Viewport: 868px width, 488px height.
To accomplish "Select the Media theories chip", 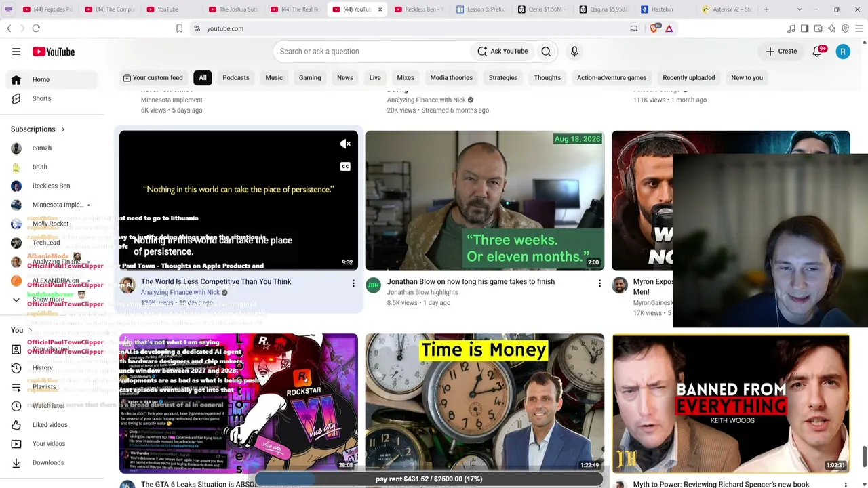I will (451, 78).
